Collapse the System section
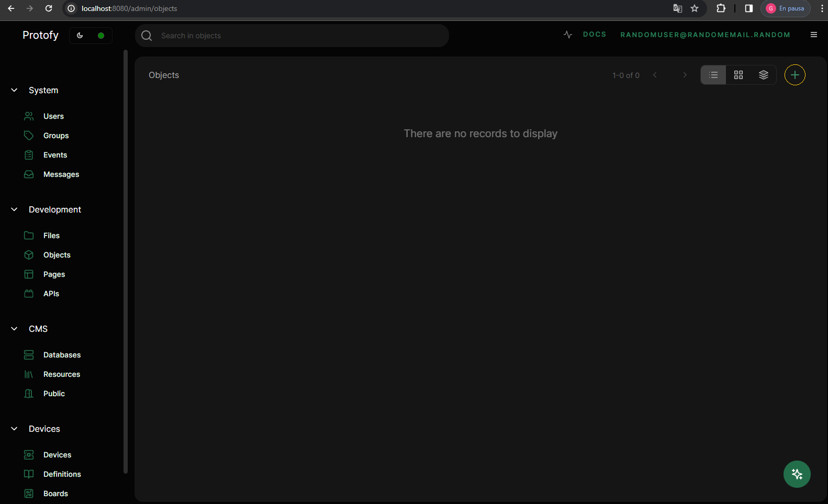The height and width of the screenshot is (504, 828). [15, 90]
